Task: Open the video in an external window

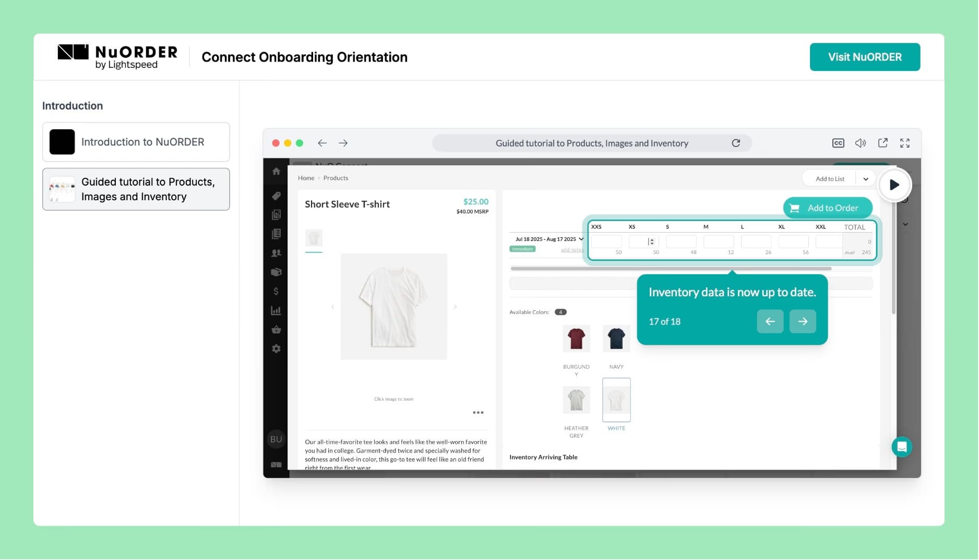Action: 883,143
